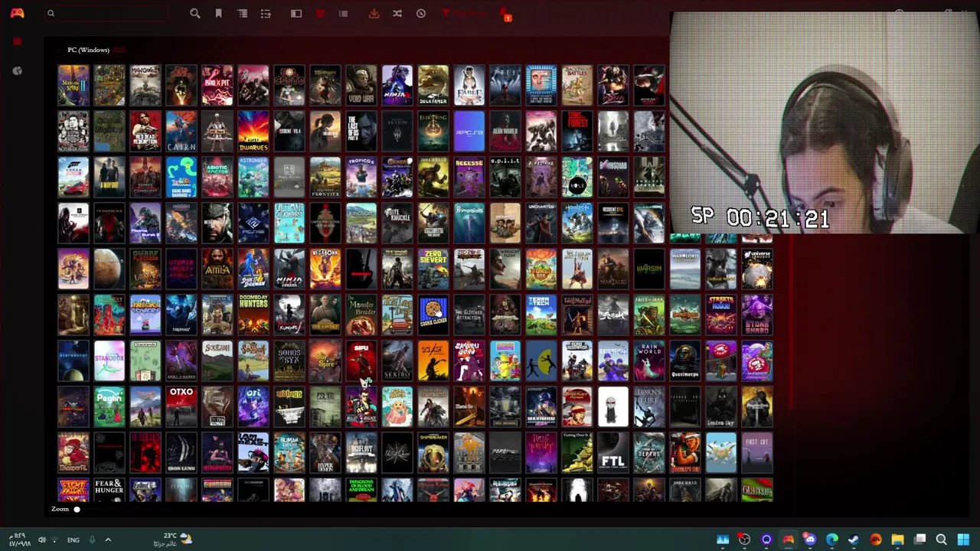Click the orange update library download icon

[x=374, y=13]
